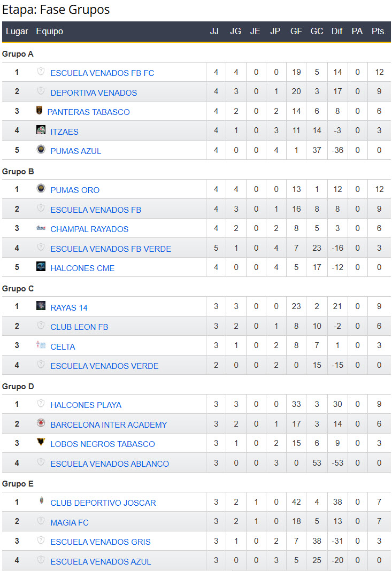The image size is (392, 571).
Task: Click the Club Deportivo Joscar logo icon
Action: (x=41, y=501)
